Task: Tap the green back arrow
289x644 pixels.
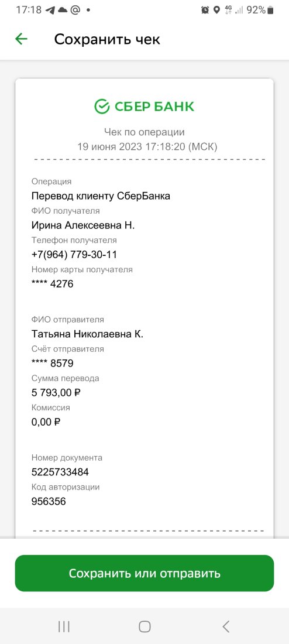Action: coord(21,39)
